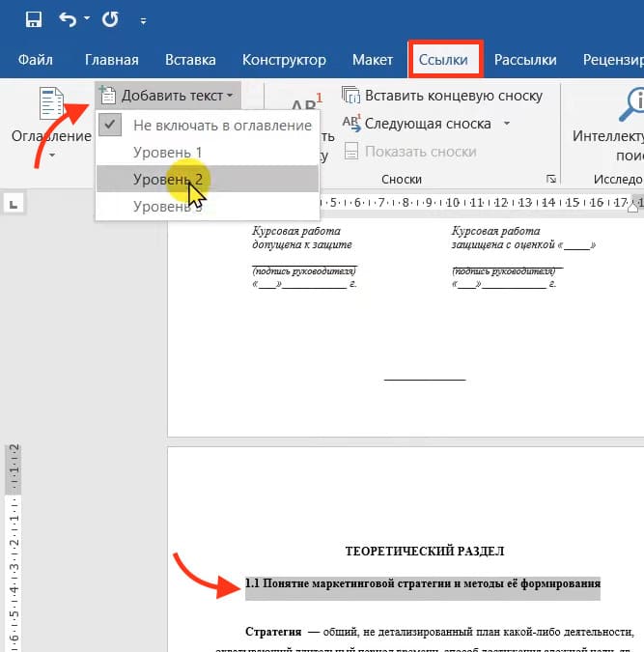
Task: Switch to the Макет tab
Action: point(373,60)
